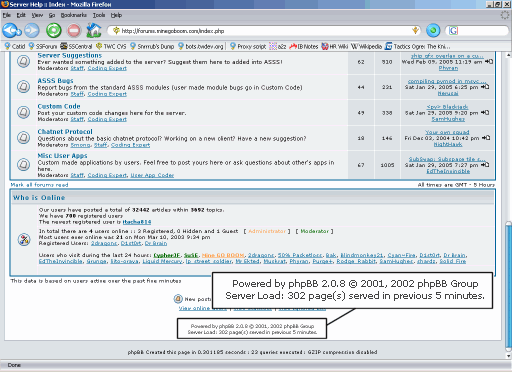Open the SSForum bookmark
512x372 pixels.
(43, 46)
